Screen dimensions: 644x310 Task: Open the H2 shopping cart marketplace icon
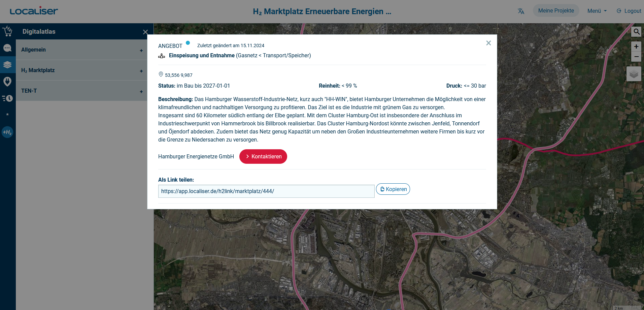(x=7, y=31)
